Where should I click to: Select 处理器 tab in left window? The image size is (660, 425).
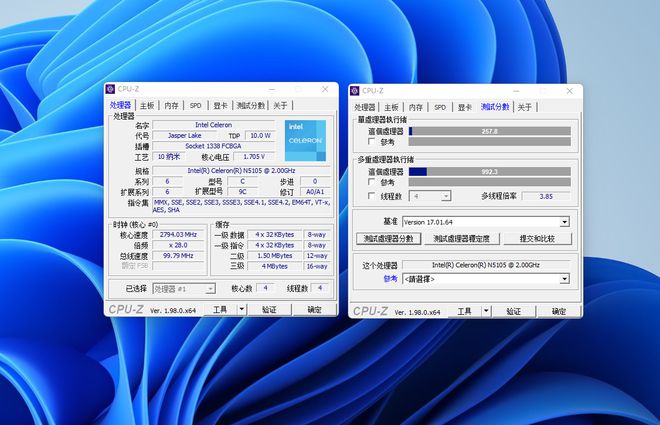tap(120, 105)
